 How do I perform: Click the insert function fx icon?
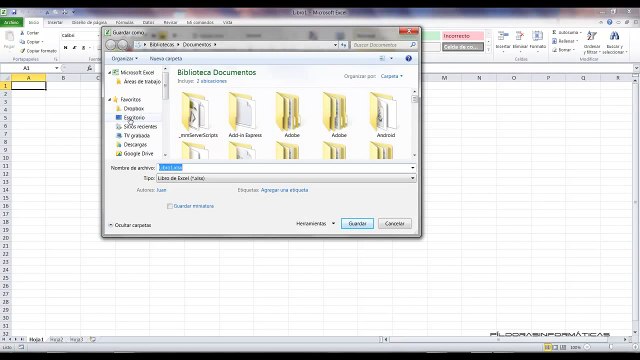[89, 68]
